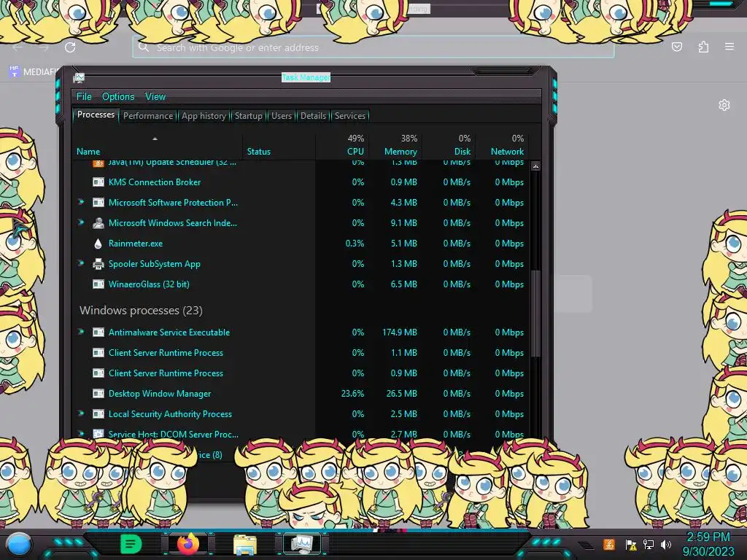Expand Service Host DCOM Server process

[81, 433]
